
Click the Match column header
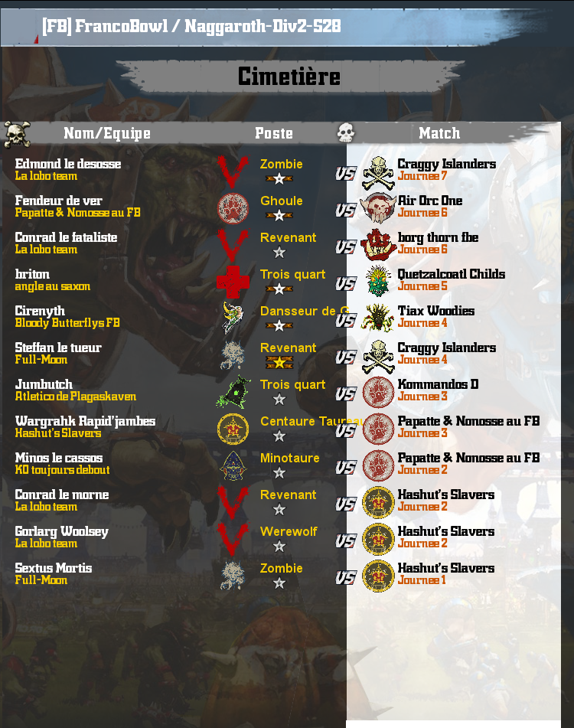(439, 133)
